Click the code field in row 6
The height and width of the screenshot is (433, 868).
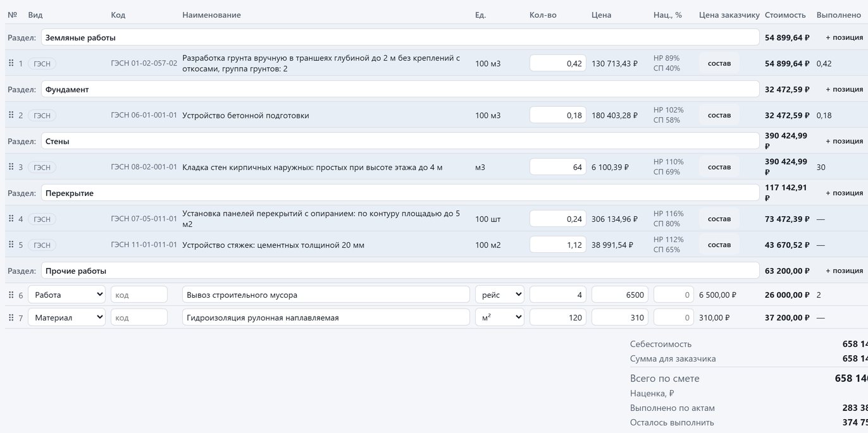point(139,295)
